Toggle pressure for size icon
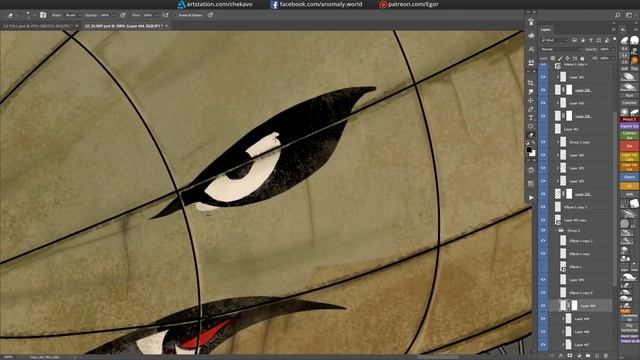Viewport: 640px width, 360px height. (211, 15)
